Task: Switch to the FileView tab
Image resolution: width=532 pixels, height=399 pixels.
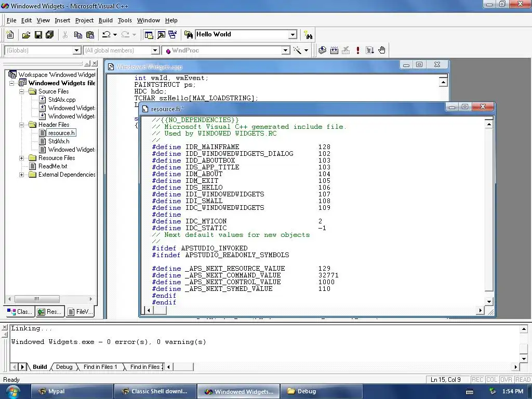Action: tap(80, 312)
